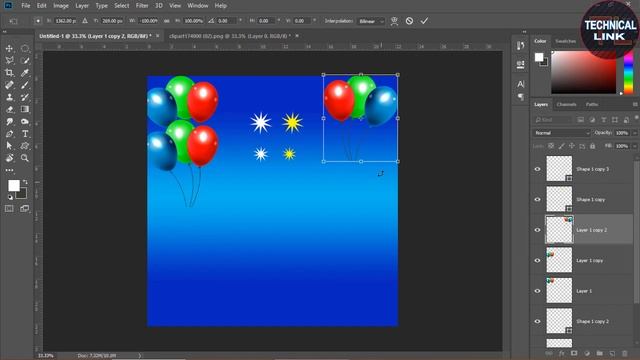Select the Pen tool

[x=9, y=134]
